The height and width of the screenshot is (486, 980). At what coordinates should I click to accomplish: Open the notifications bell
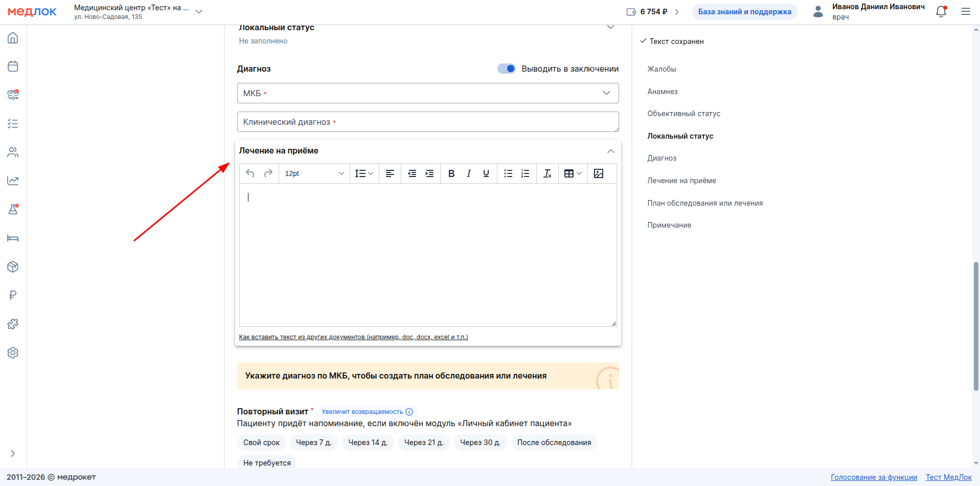coord(941,12)
